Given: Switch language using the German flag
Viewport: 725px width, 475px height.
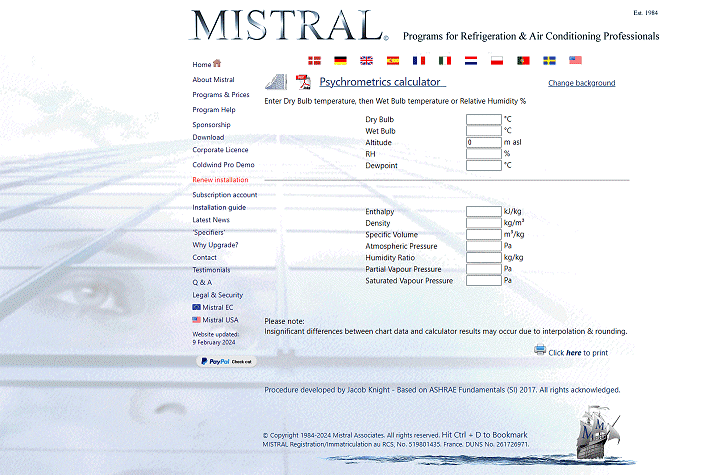Looking at the screenshot, I should [x=341, y=60].
